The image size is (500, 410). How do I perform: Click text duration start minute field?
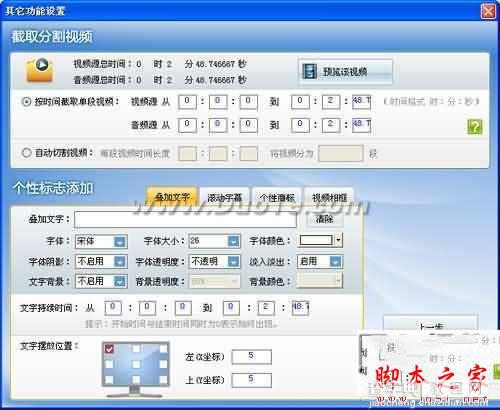[x=147, y=308]
